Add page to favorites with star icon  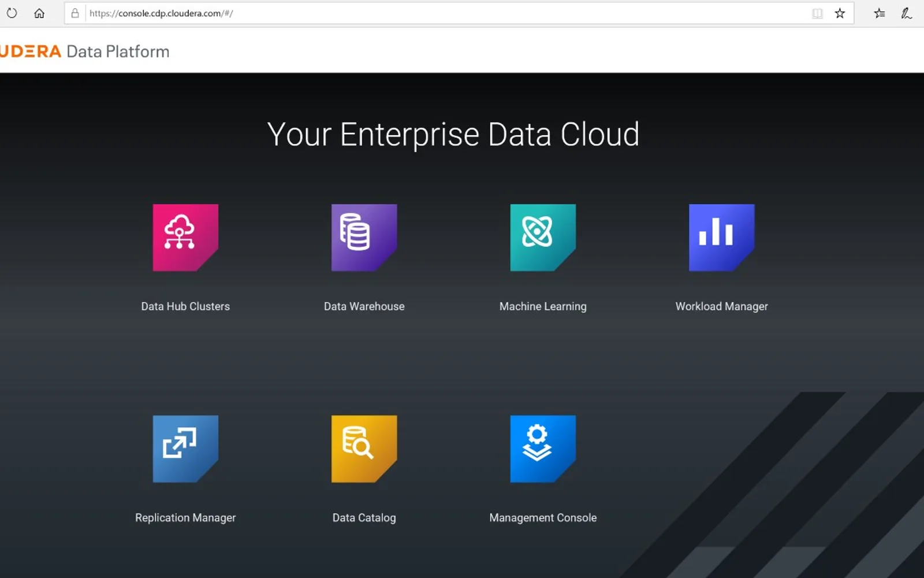840,13
